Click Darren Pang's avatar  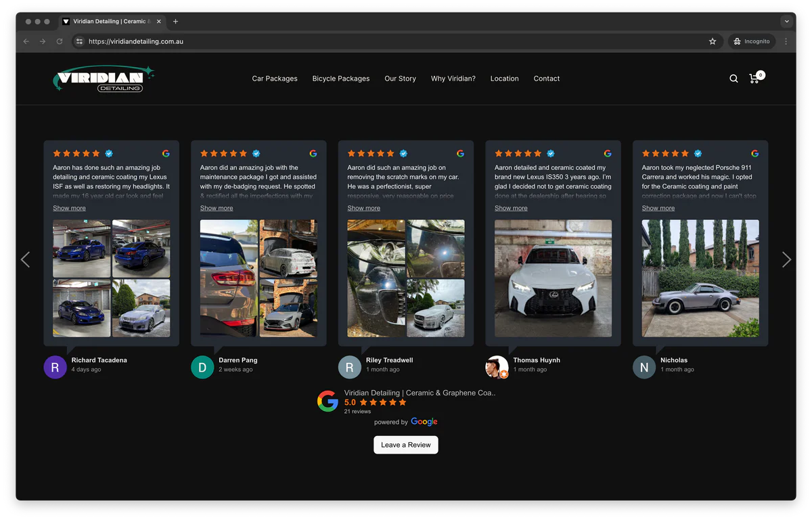coord(202,368)
